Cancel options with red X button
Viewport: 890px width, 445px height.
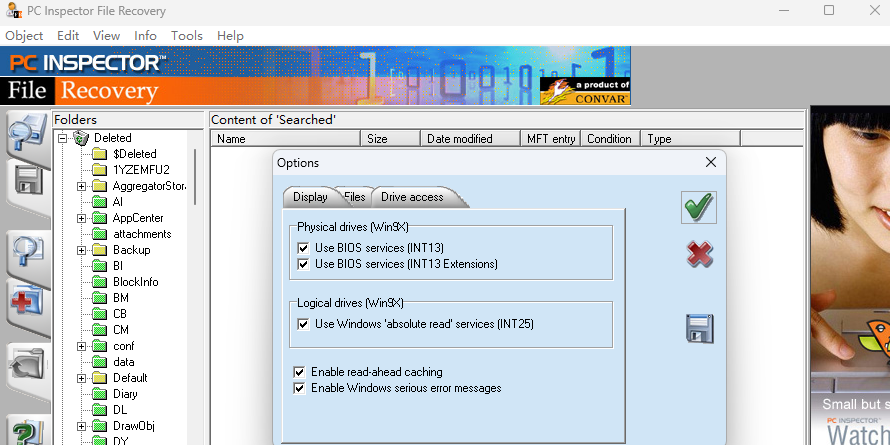point(699,254)
